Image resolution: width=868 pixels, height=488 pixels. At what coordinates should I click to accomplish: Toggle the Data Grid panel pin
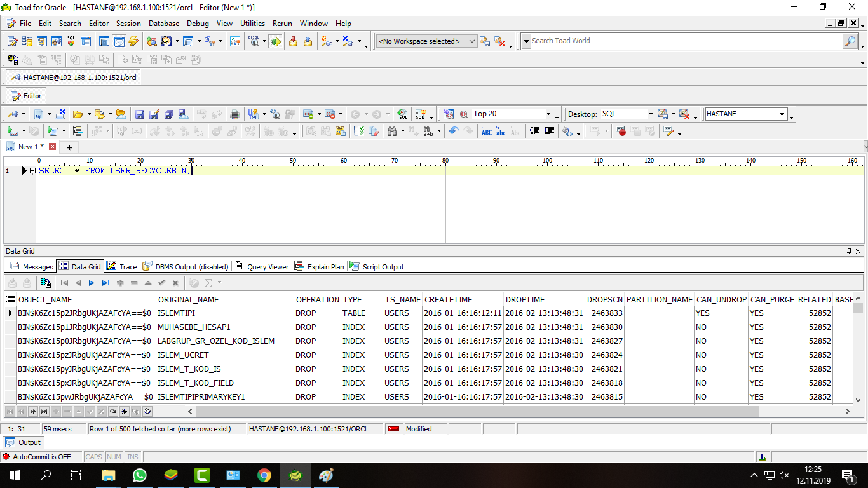pyautogui.click(x=849, y=251)
